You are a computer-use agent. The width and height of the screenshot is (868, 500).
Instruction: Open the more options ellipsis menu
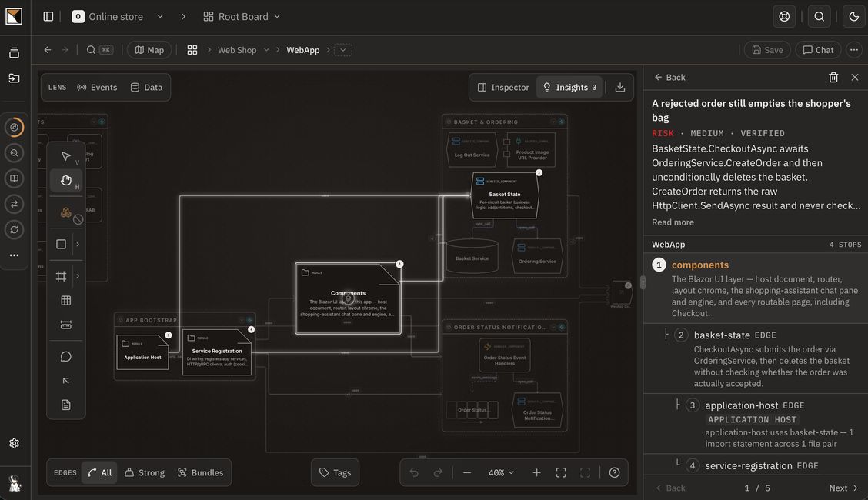coord(854,50)
